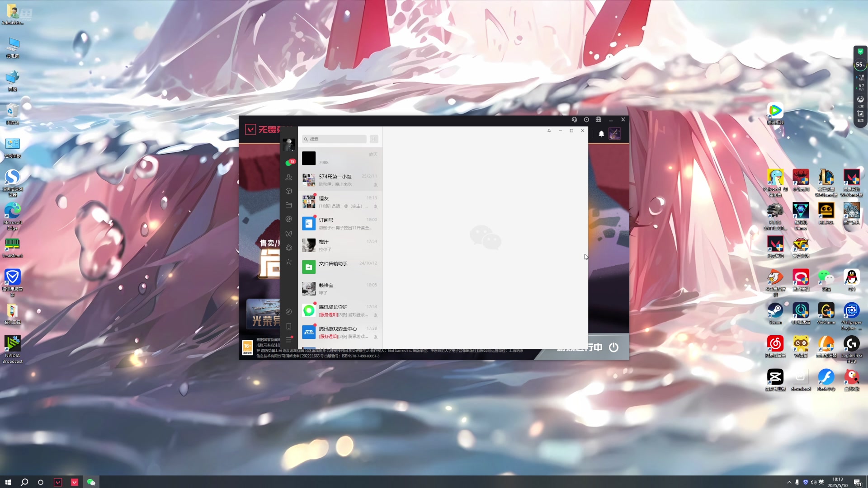This screenshot has height=488, width=868.
Task: Open the WeChat contacts sidebar icon
Action: pyautogui.click(x=289, y=177)
